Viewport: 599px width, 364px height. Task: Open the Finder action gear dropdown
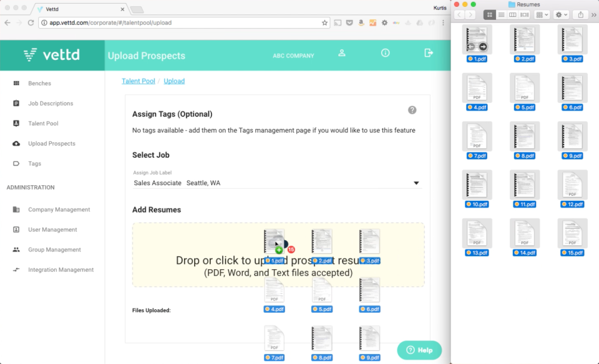click(x=561, y=15)
